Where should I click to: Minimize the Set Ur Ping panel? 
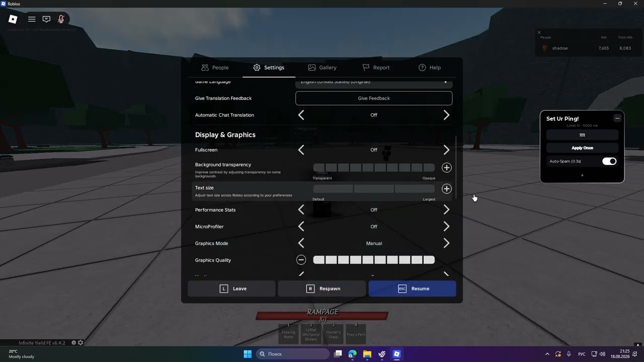click(617, 118)
